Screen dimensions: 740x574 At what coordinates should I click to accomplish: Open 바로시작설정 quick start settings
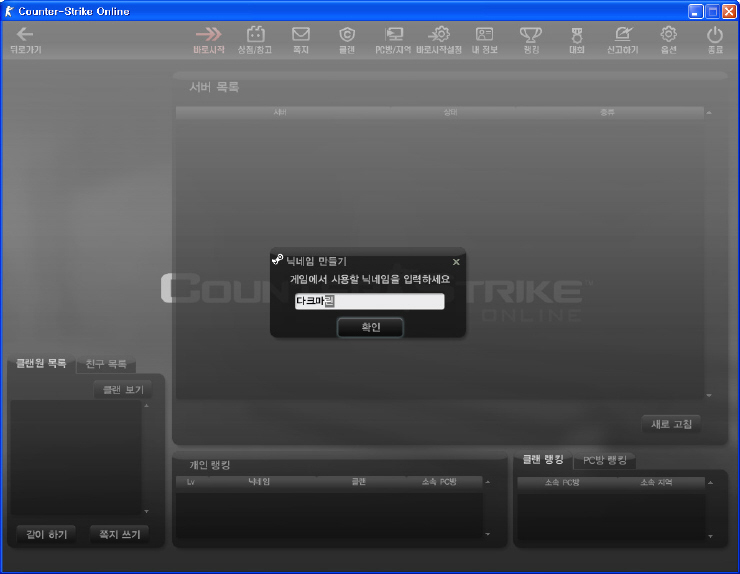(x=439, y=40)
